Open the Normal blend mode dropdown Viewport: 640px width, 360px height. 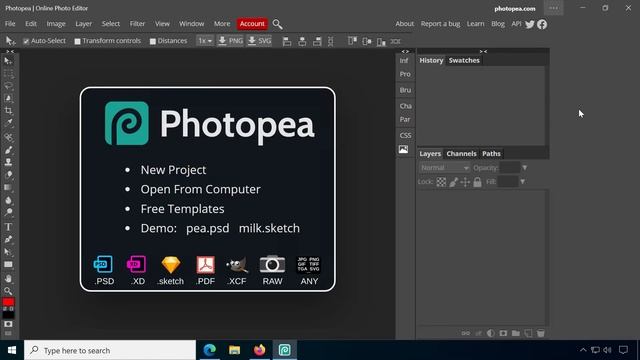[x=444, y=168]
